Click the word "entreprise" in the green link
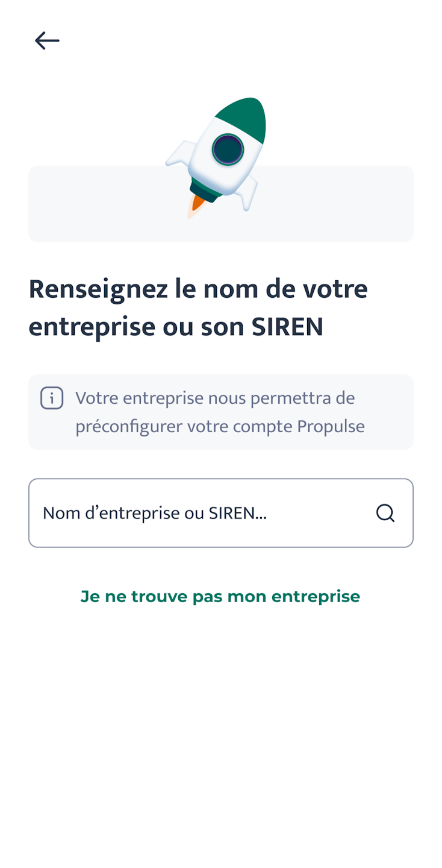Viewport: 442px width, 868px height. 316,596
